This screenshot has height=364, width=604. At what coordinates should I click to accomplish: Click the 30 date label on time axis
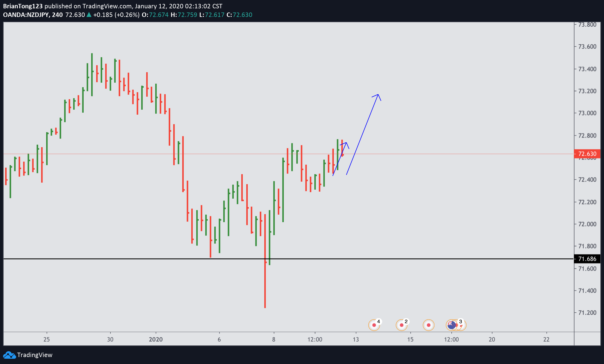tap(110, 339)
